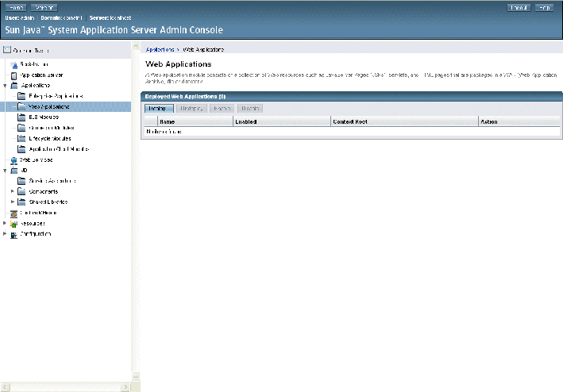Collapse the Applications tree node
The height and width of the screenshot is (392, 563).
[5, 86]
